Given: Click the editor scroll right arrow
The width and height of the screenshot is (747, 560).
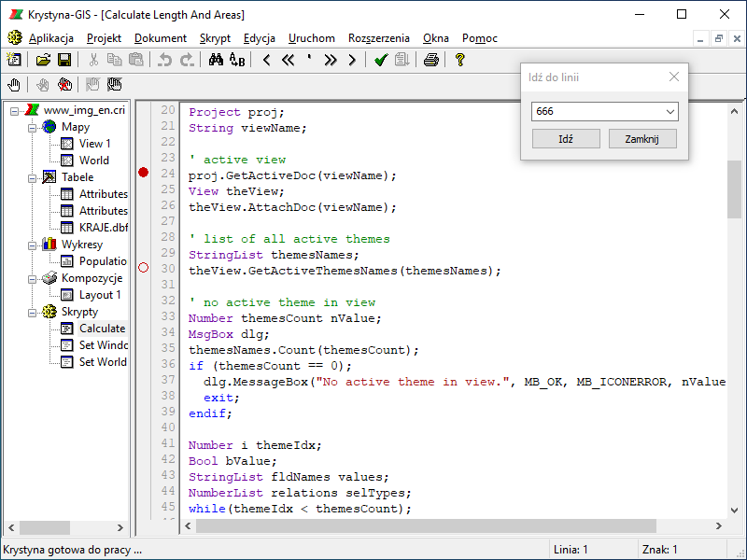Looking at the screenshot, I should coord(718,525).
